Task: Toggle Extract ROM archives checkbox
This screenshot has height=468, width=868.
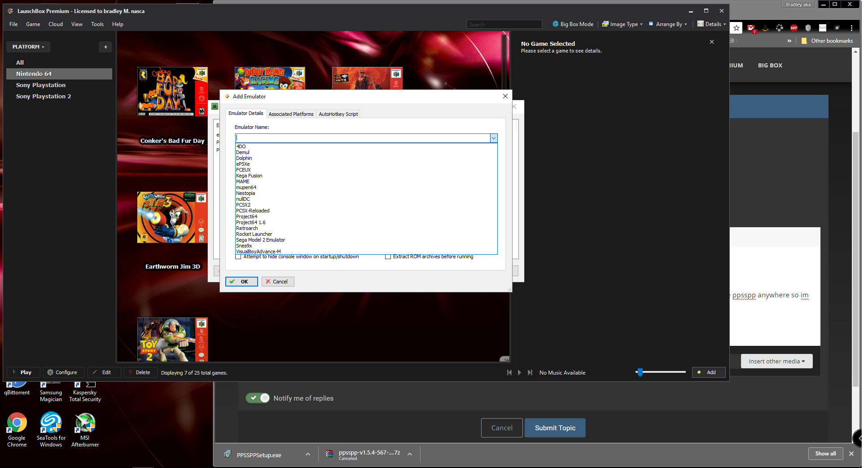Action: [x=388, y=257]
